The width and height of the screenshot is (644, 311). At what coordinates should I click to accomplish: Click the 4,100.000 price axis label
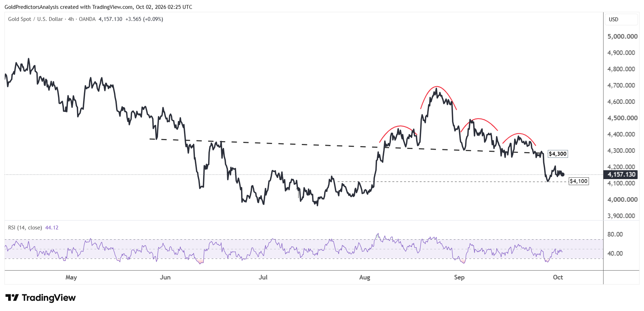pyautogui.click(x=621, y=183)
